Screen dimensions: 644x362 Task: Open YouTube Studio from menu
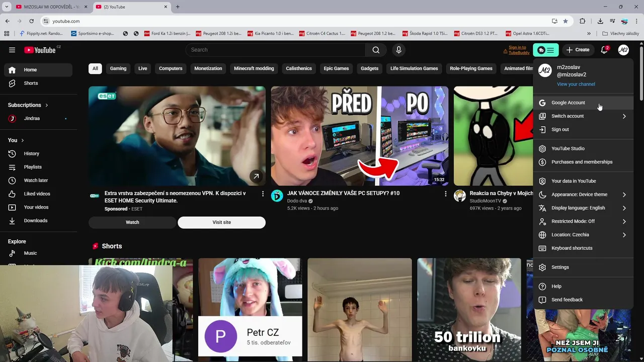[583, 148]
